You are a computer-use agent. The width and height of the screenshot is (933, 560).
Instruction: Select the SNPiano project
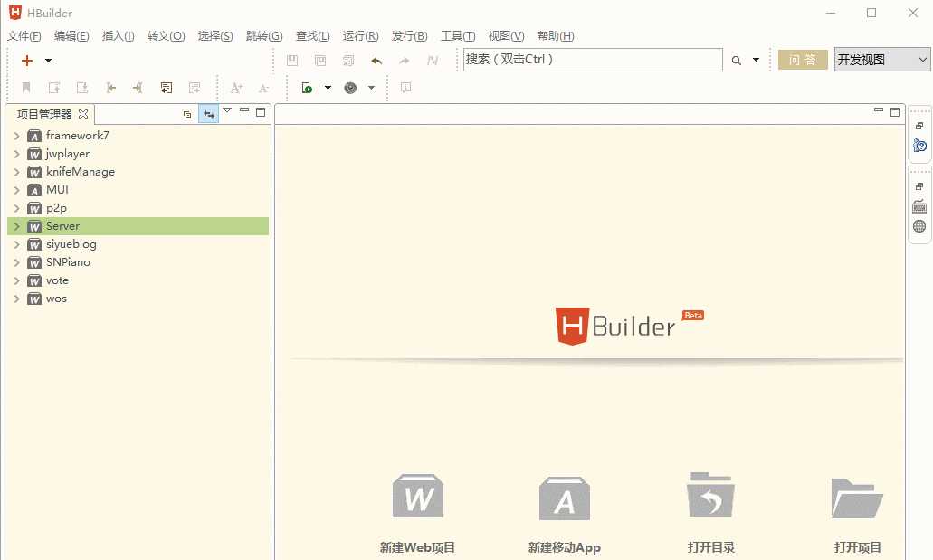69,262
